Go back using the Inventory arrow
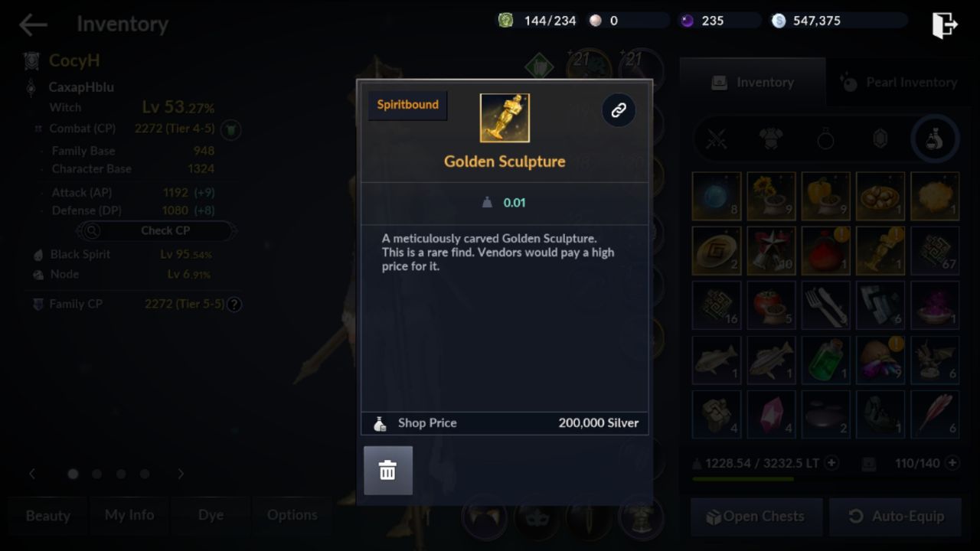The image size is (980, 551). pos(33,24)
